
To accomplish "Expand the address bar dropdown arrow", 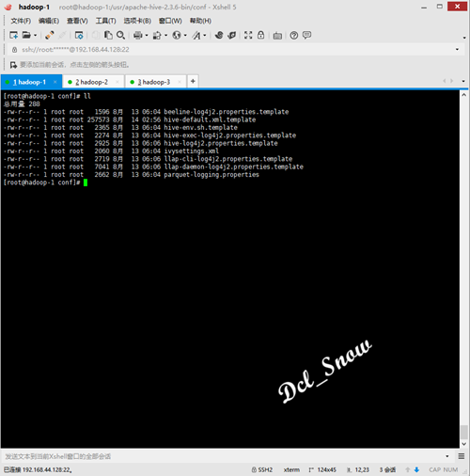I will [x=457, y=49].
